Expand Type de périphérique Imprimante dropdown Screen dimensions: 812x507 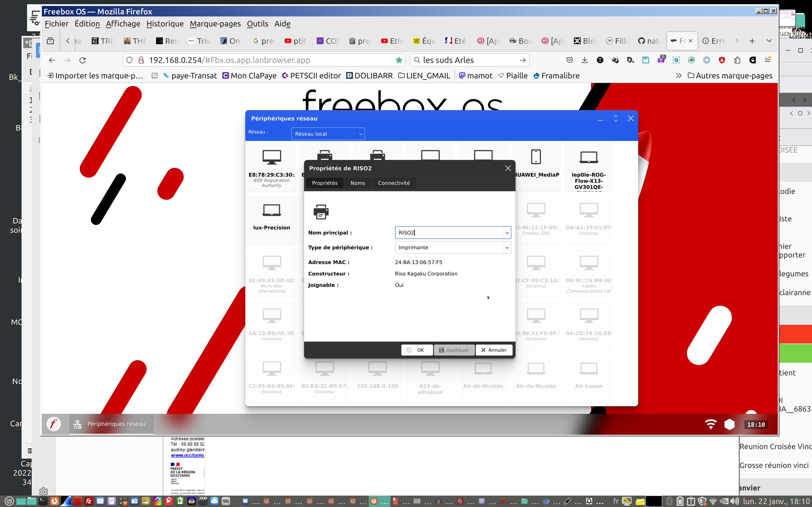point(507,247)
